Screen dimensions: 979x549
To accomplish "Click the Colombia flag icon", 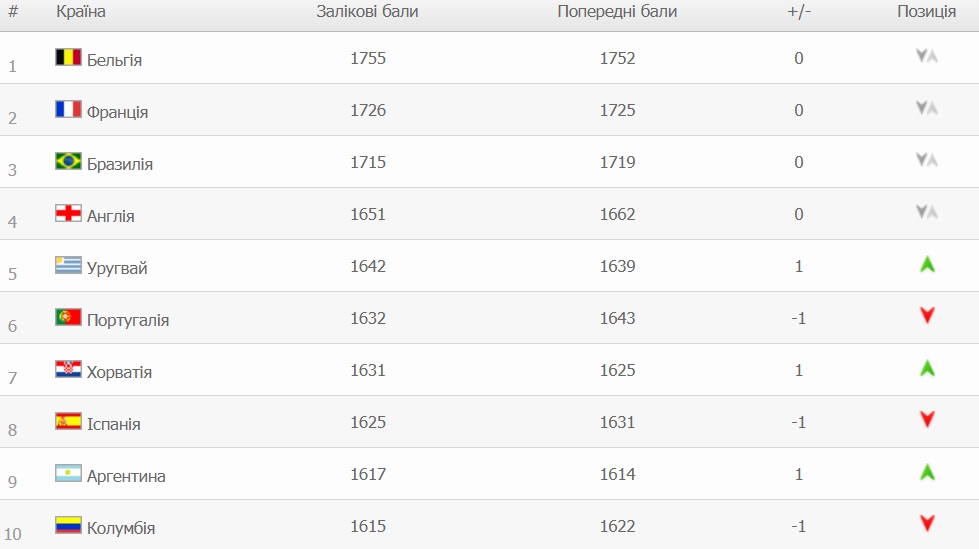I will tap(68, 525).
